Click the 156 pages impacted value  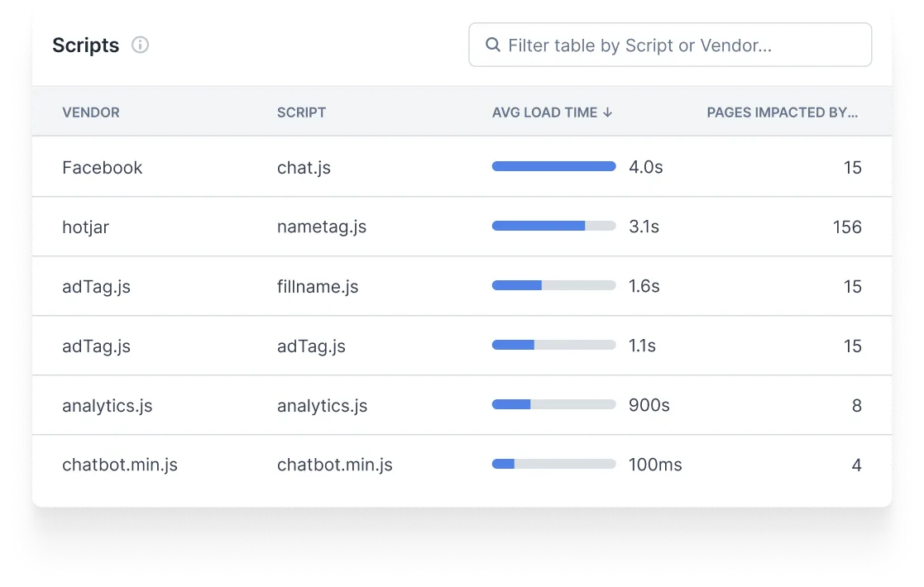847,227
